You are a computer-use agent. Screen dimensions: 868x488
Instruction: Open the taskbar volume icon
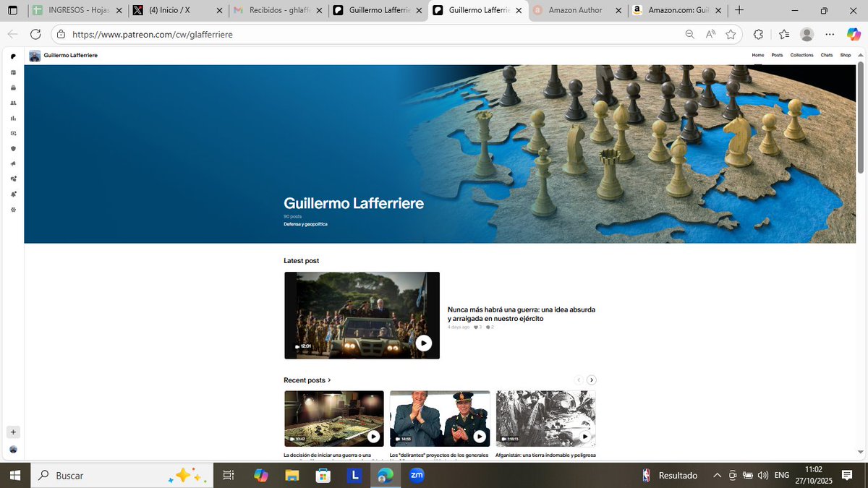tap(762, 475)
